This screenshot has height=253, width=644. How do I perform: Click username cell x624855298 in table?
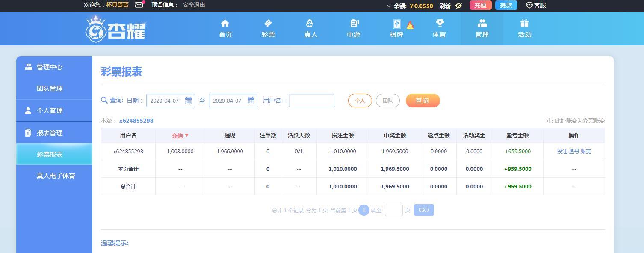click(x=128, y=151)
